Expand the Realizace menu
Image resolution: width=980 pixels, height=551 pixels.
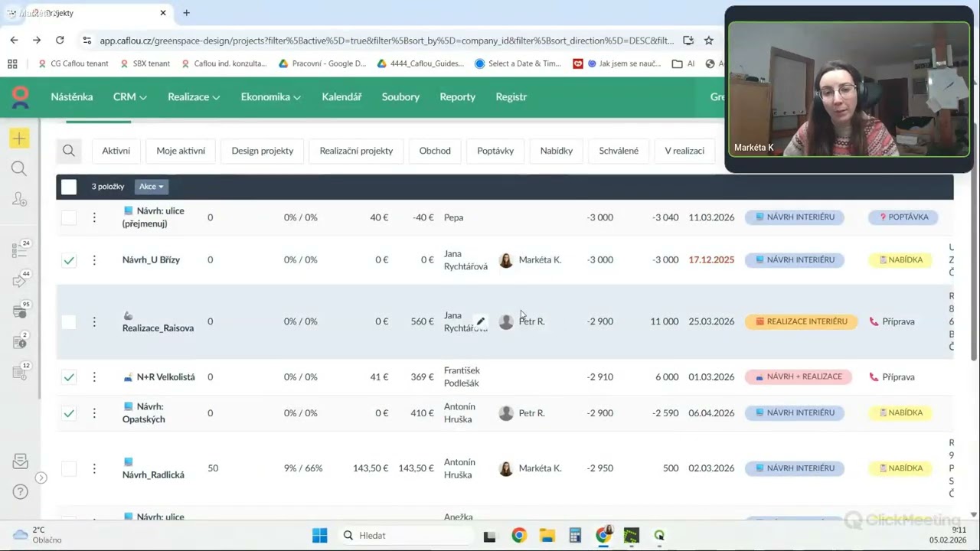(194, 96)
